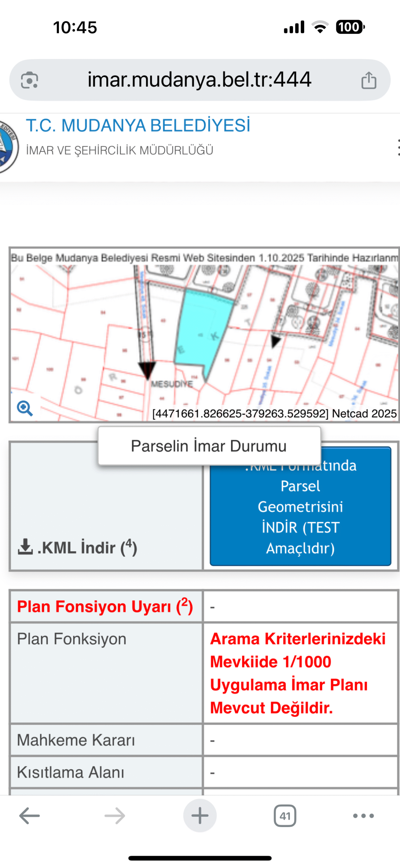Screen dimensions: 400x868
Task: Focus the imar.mudanya.bel.tr address field
Action: 199,80
